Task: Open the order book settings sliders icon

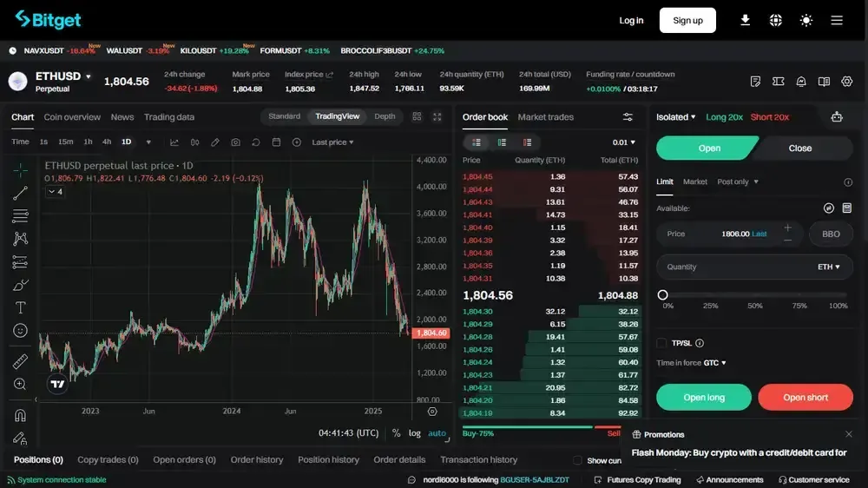Action: tap(628, 117)
